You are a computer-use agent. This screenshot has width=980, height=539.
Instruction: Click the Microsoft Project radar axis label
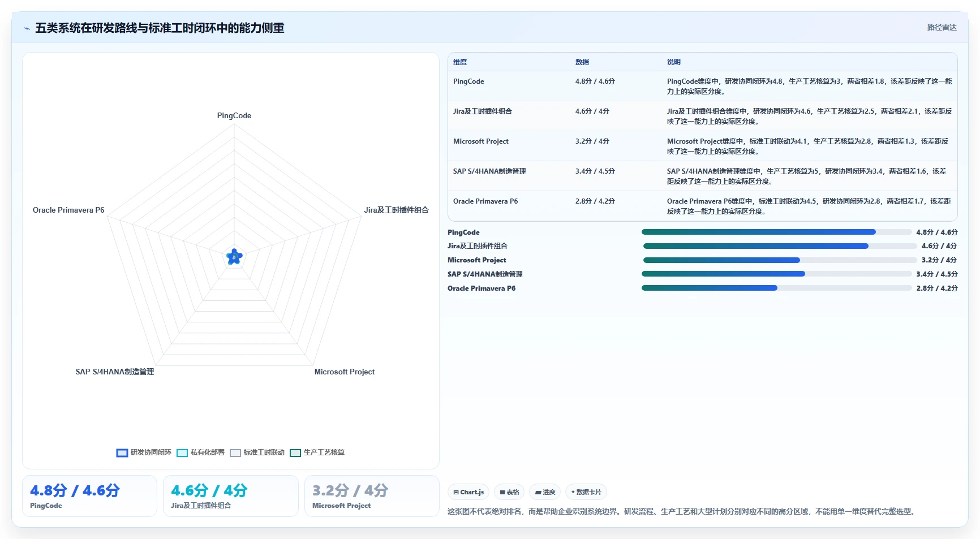pos(345,372)
